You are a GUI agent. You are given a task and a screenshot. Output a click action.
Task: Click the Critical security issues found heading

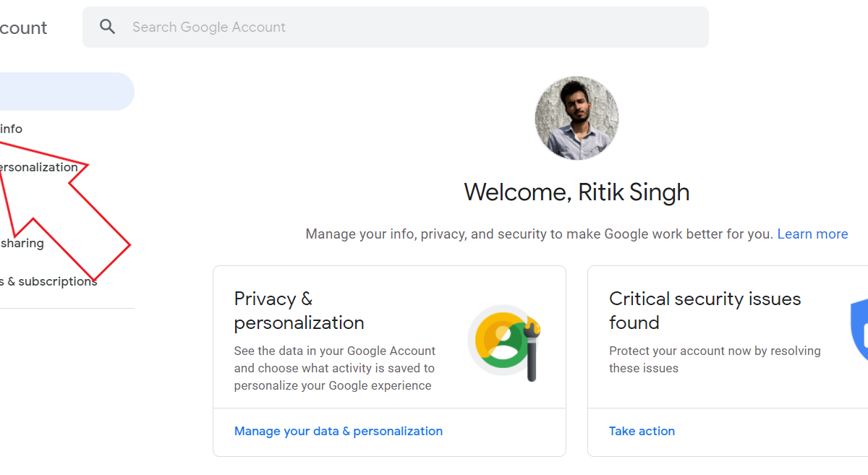coord(705,310)
